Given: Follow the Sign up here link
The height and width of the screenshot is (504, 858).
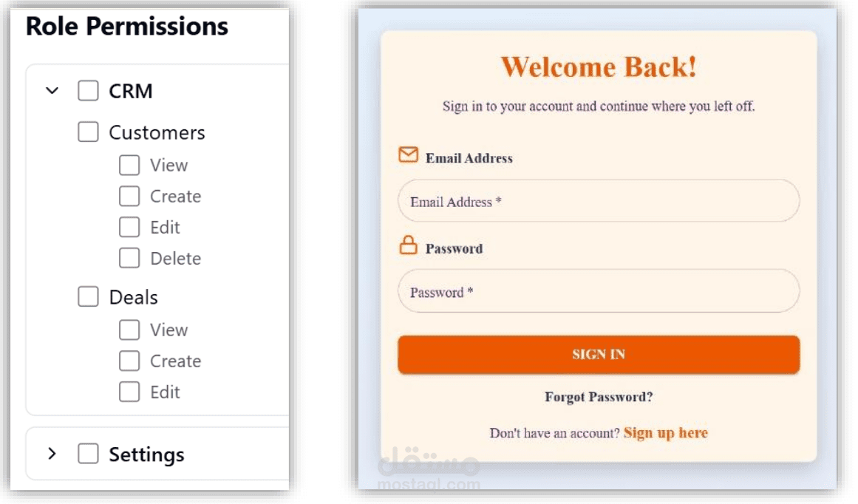Looking at the screenshot, I should [x=665, y=433].
